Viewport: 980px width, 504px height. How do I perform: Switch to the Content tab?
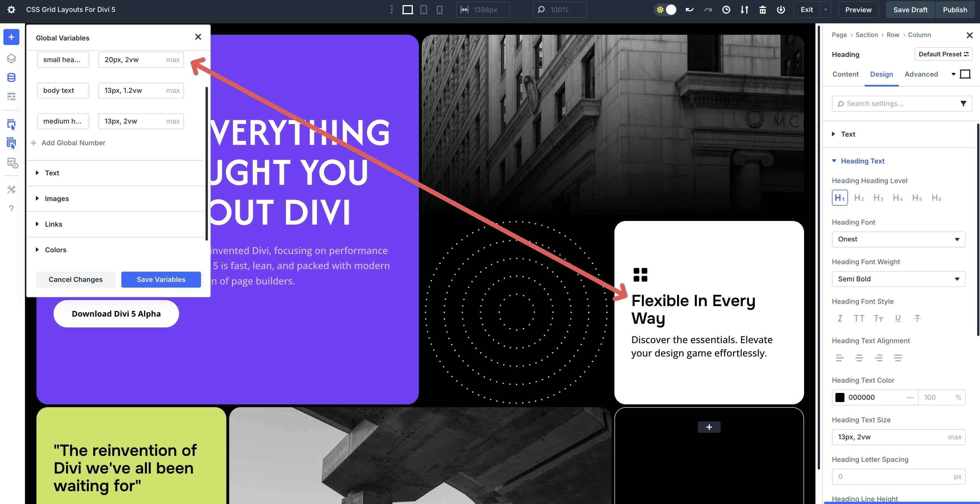[845, 74]
